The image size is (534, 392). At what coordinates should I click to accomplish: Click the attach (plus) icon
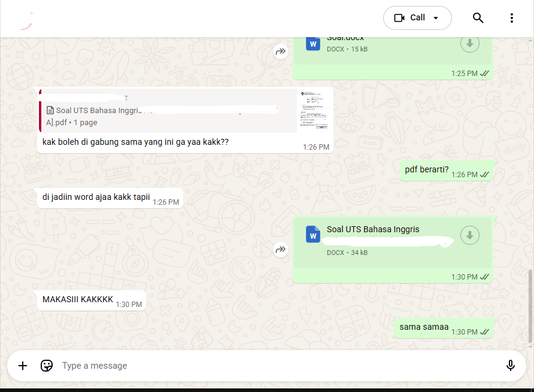pos(23,366)
